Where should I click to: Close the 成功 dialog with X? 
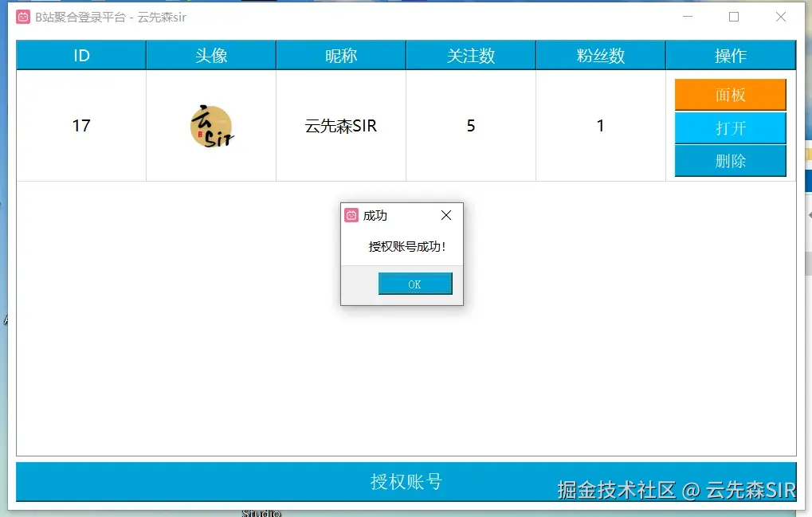coord(446,215)
